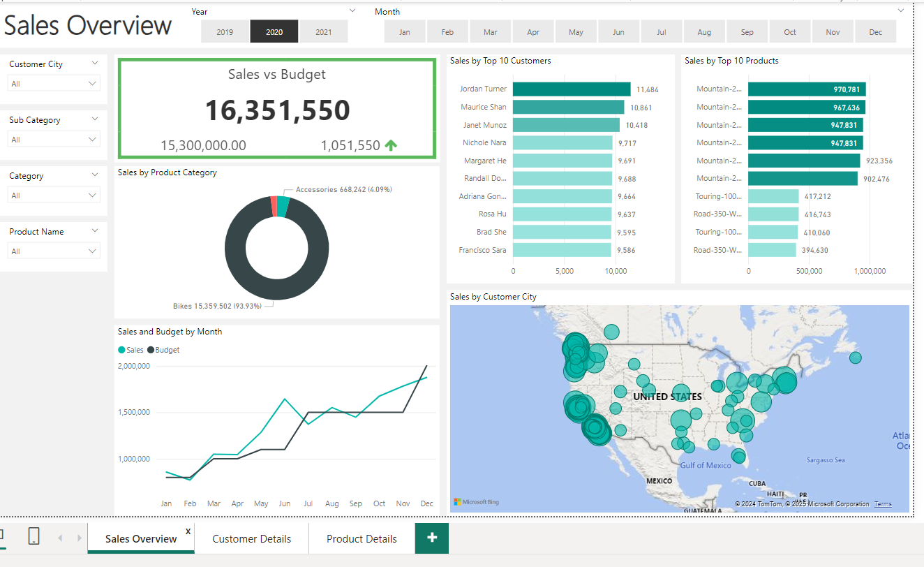924x567 pixels.
Task: Open the map Terms link
Action: (x=883, y=504)
